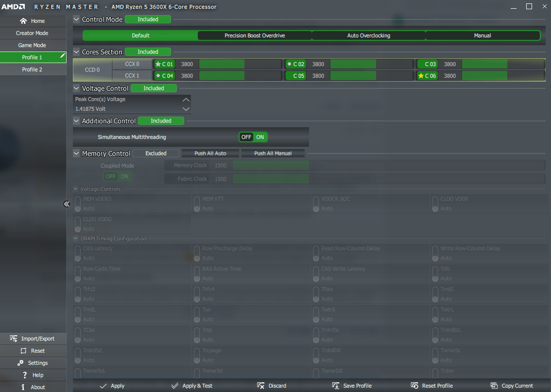551x392 pixels.
Task: Toggle Additional Control Included state
Action: (x=161, y=121)
